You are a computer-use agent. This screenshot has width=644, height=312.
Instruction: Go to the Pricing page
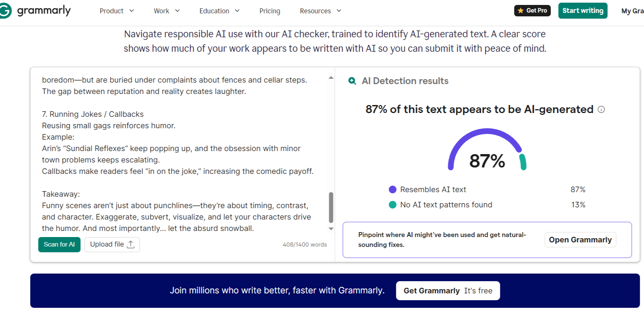click(x=270, y=11)
